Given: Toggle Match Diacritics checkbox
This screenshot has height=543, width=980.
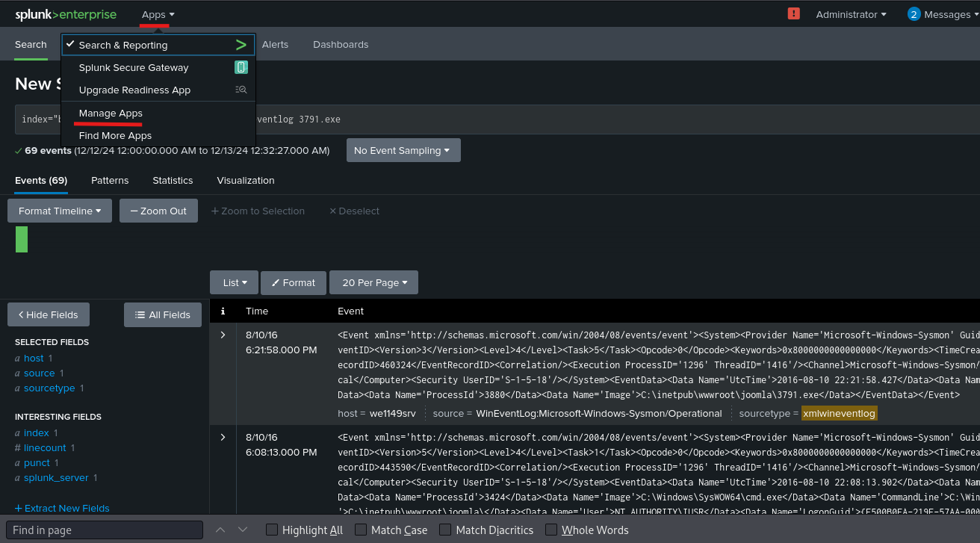Looking at the screenshot, I should pyautogui.click(x=445, y=530).
